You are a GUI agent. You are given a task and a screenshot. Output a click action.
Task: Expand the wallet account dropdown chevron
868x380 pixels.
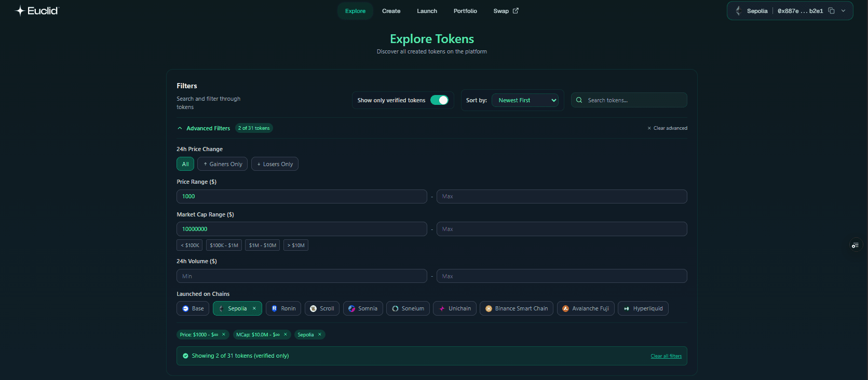pos(843,11)
